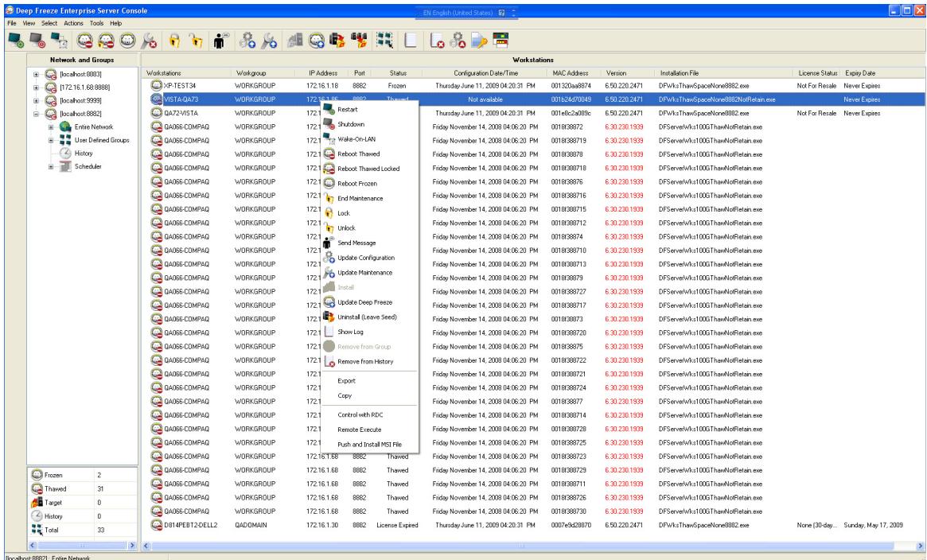The image size is (927, 560).
Task: Choose Push and Install MSI File
Action: pos(369,444)
